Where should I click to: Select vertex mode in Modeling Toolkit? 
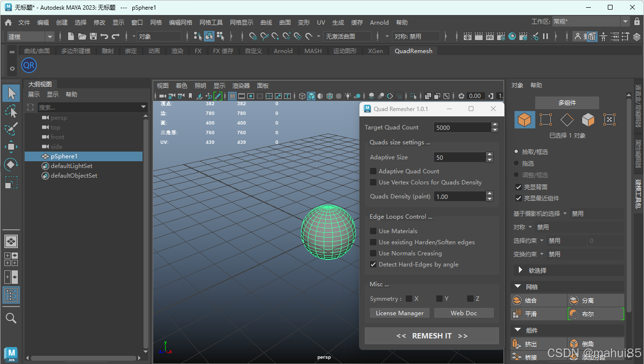tap(545, 119)
